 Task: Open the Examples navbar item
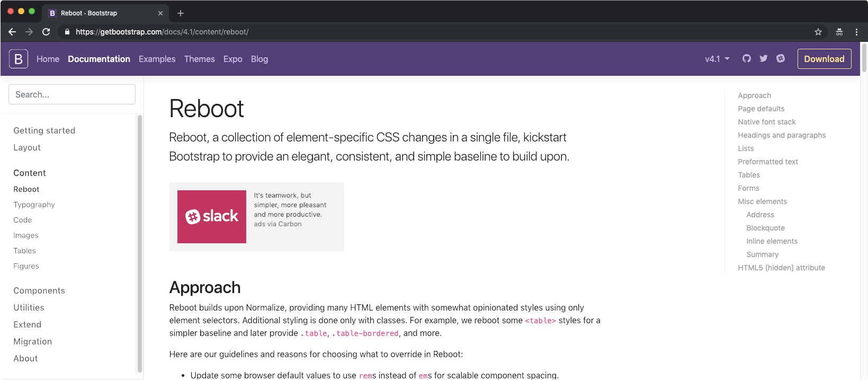click(x=157, y=59)
